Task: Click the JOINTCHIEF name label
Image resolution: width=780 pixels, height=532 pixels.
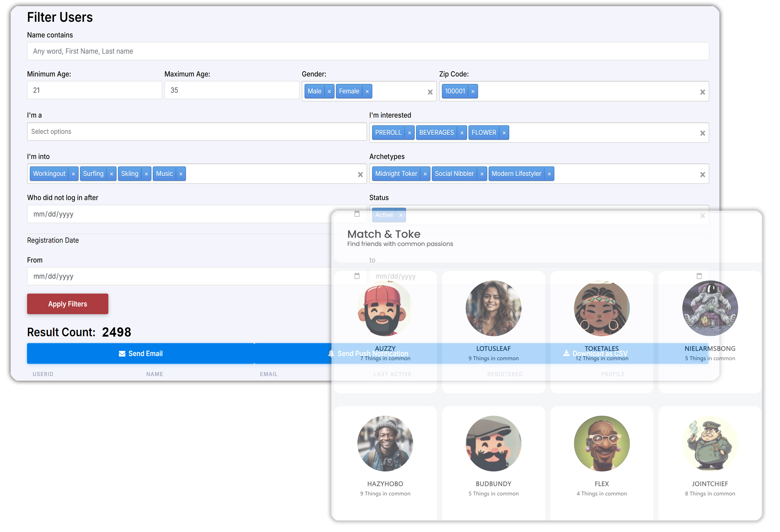Action: click(x=710, y=484)
